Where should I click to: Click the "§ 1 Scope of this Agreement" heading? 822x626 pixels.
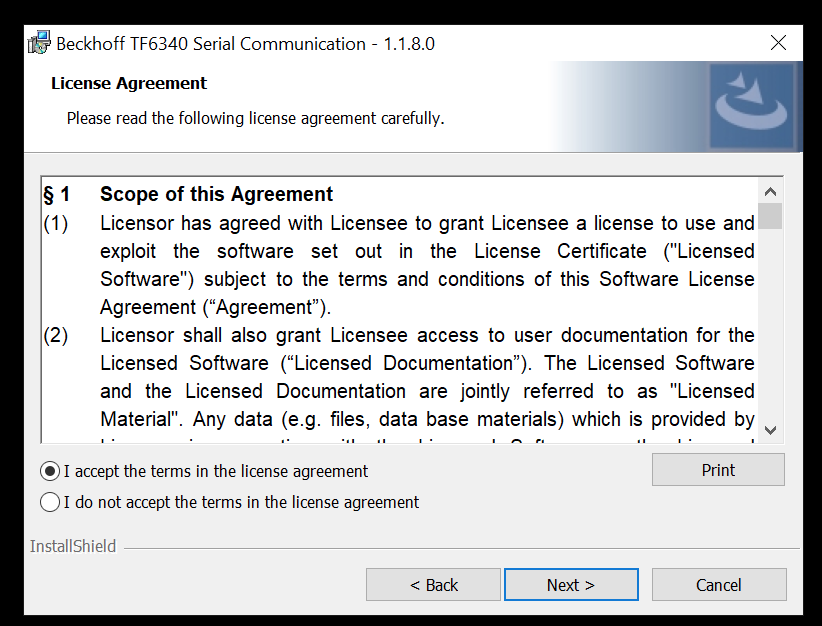point(216,194)
